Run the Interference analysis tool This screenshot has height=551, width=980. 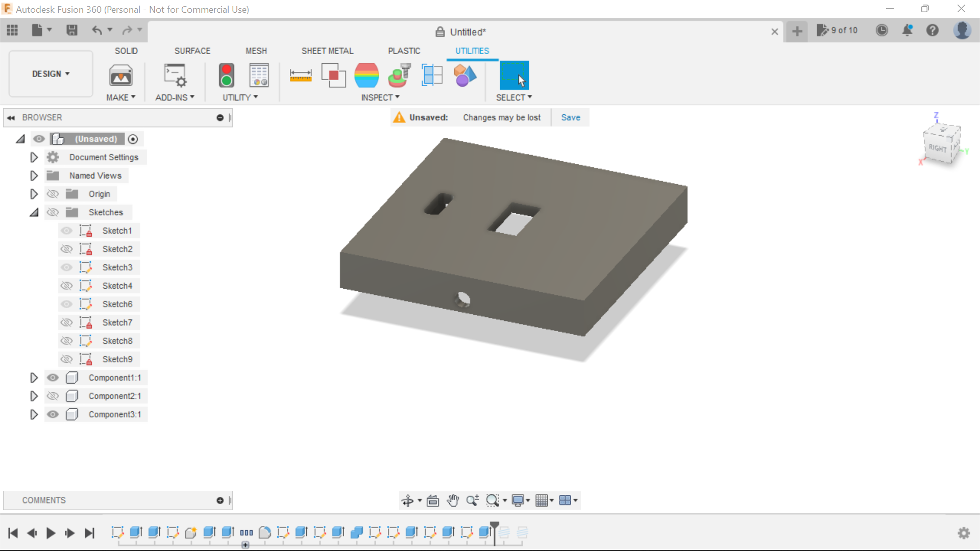click(334, 75)
